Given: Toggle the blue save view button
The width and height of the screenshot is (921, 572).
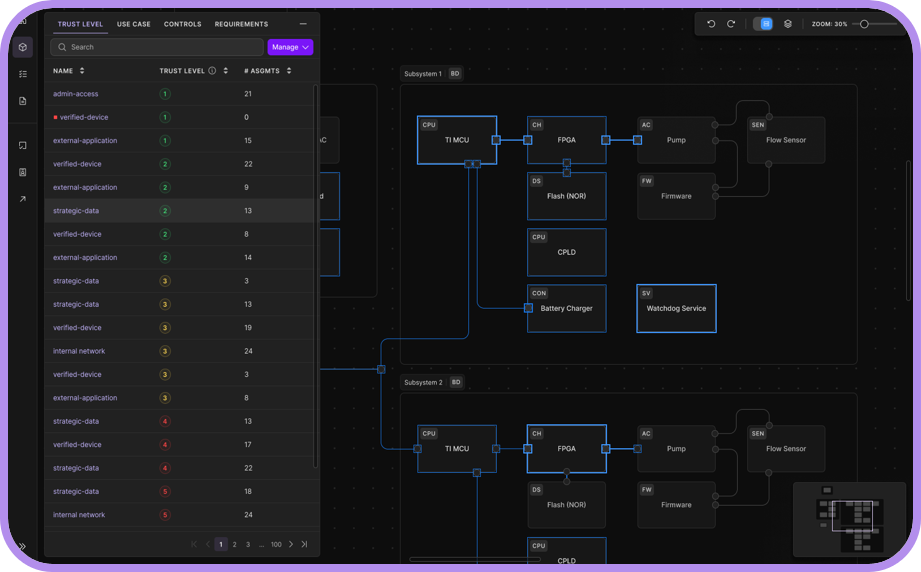Looking at the screenshot, I should (763, 24).
